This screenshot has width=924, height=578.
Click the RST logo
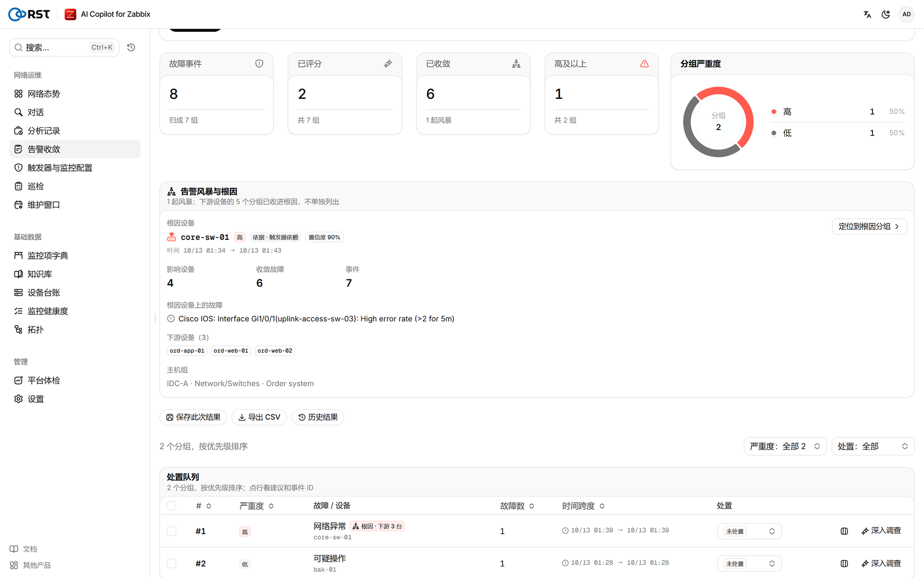pyautogui.click(x=29, y=14)
